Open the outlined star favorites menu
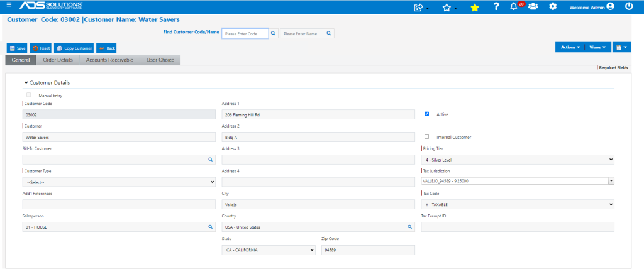The height and width of the screenshot is (274, 644). click(449, 7)
